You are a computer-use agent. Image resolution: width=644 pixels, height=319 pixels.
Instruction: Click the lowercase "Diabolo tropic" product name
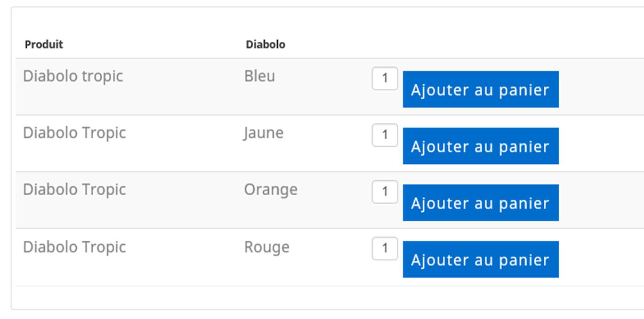(73, 76)
